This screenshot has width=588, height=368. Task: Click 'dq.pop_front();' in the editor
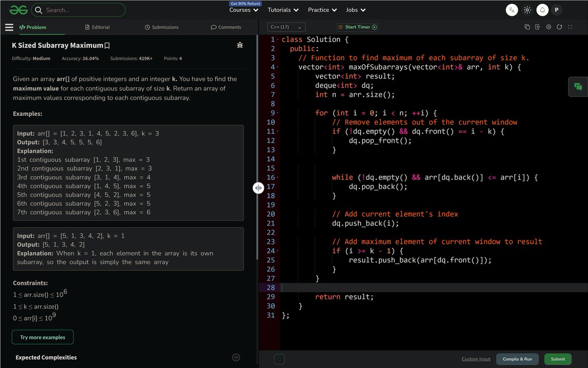pyautogui.click(x=380, y=141)
